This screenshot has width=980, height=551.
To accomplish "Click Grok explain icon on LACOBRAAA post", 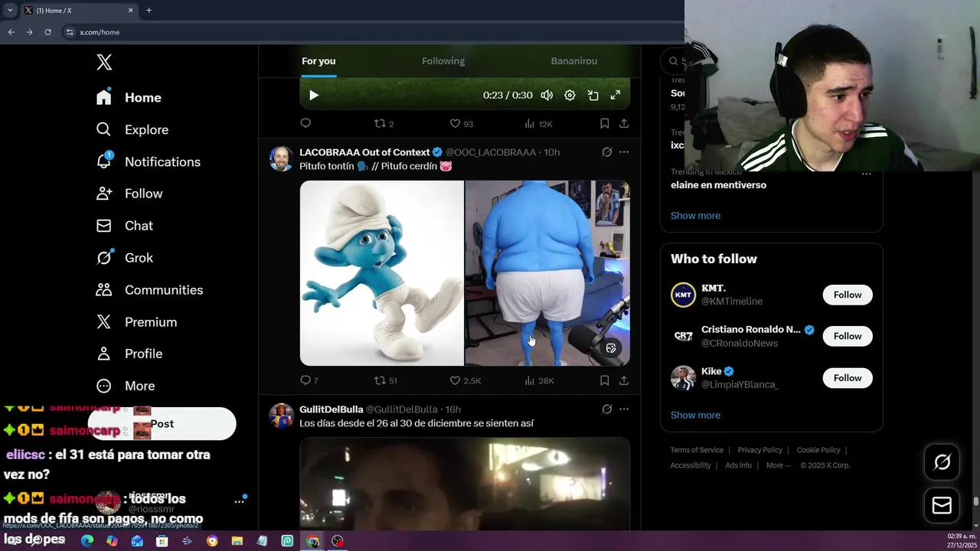I will pyautogui.click(x=606, y=152).
